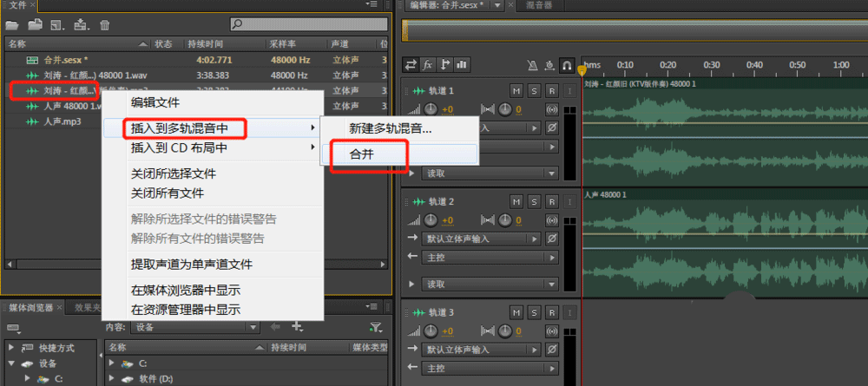The image size is (868, 386).
Task: Click 新建多轨混音... in the submenu
Action: 390,128
